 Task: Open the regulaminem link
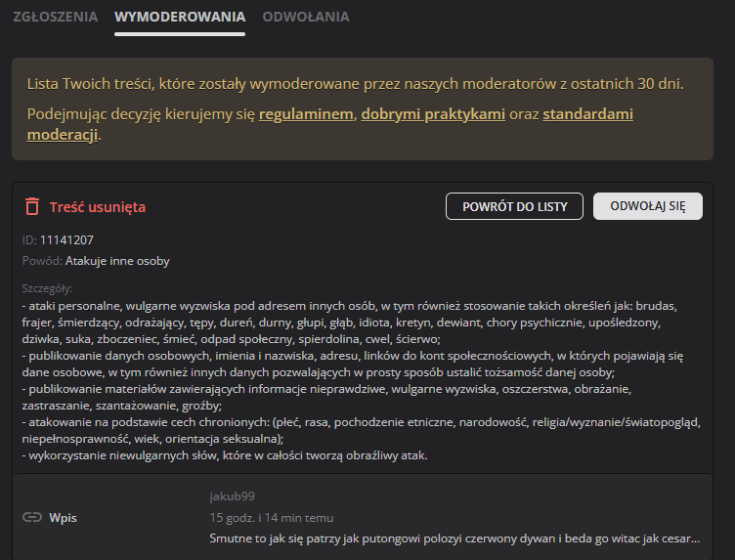(x=306, y=114)
